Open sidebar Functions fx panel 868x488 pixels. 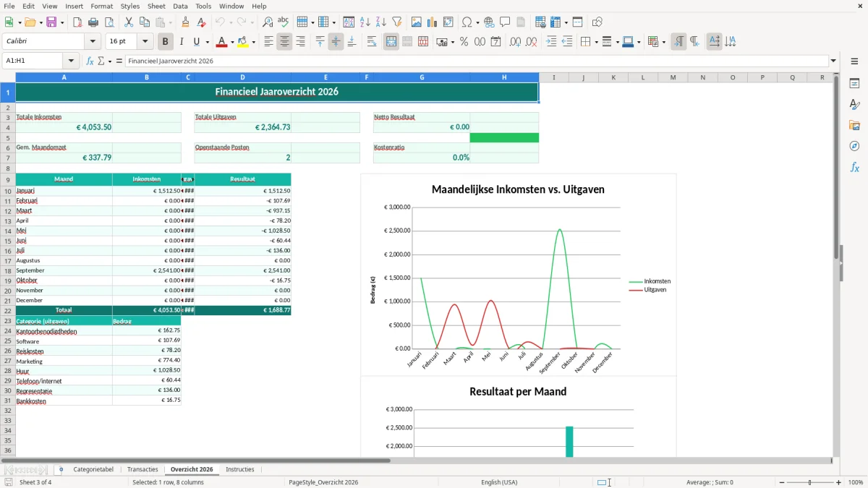(x=854, y=167)
